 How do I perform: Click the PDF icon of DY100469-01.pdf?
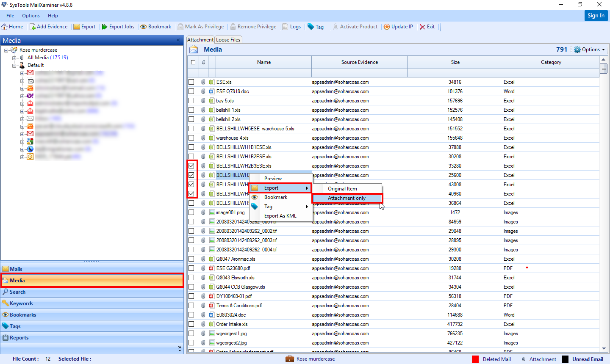[211, 296]
